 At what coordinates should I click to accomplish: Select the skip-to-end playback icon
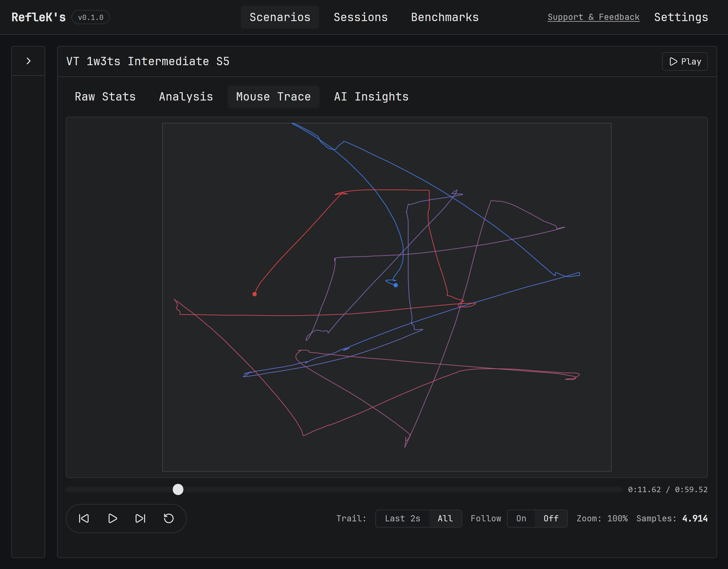pyautogui.click(x=140, y=518)
